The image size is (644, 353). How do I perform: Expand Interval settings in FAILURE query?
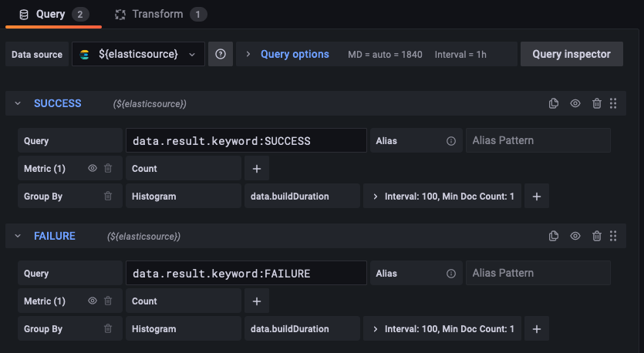pyautogui.click(x=443, y=329)
